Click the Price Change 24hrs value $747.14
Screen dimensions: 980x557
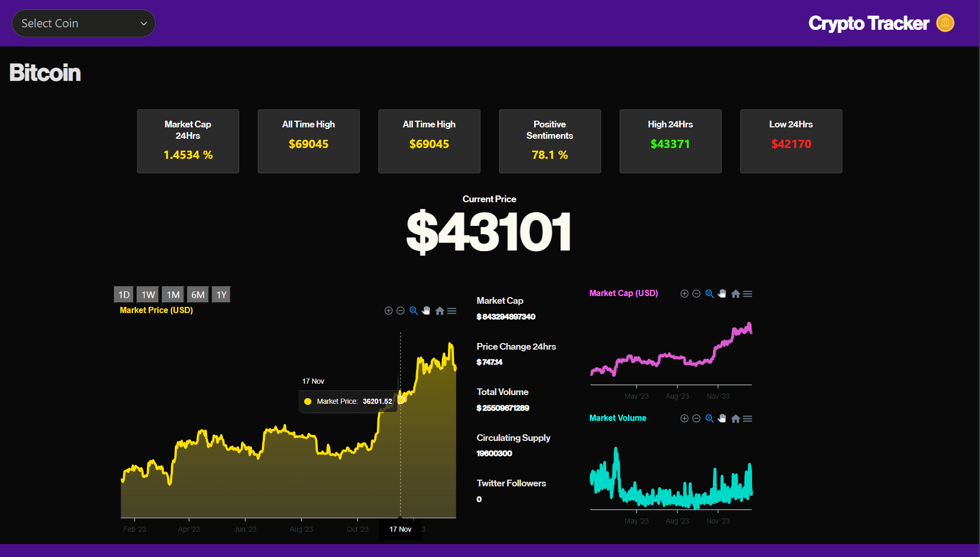(x=489, y=362)
